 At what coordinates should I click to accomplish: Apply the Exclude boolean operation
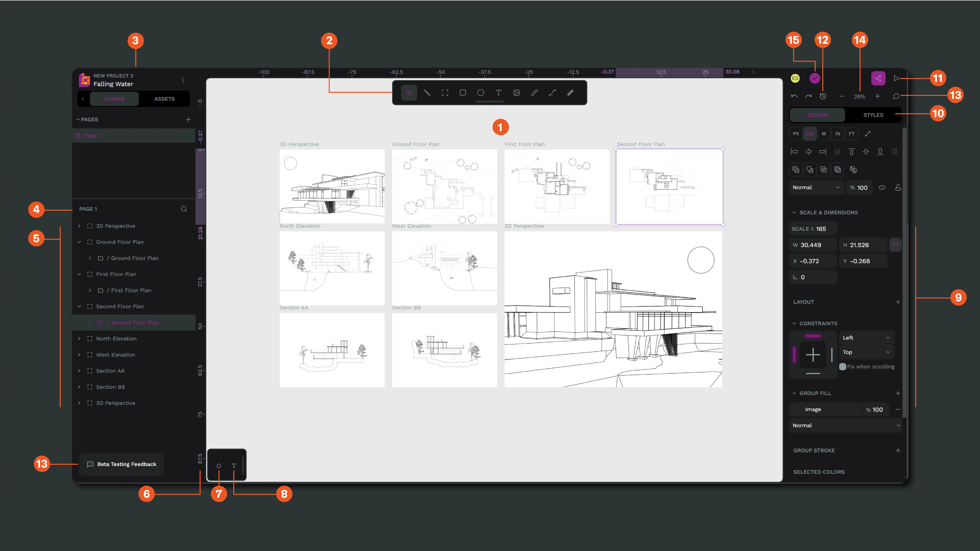[x=838, y=170]
